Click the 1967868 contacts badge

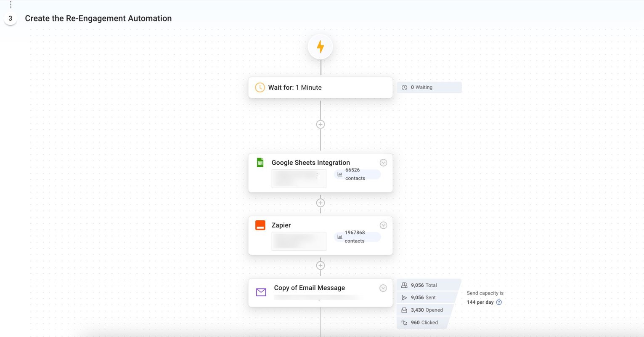(x=358, y=237)
